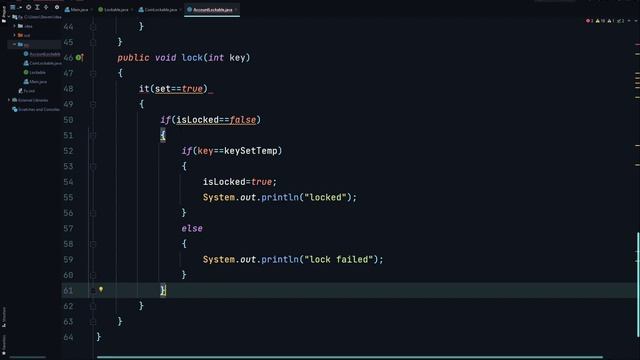Collapse the src folder arrow
640x360 pixels.
coord(15,44)
